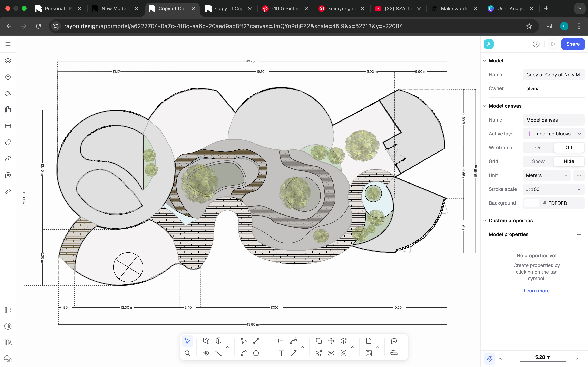This screenshot has height=367, width=588.
Task: Choose the Circle drawing tool
Action: [x=256, y=353]
